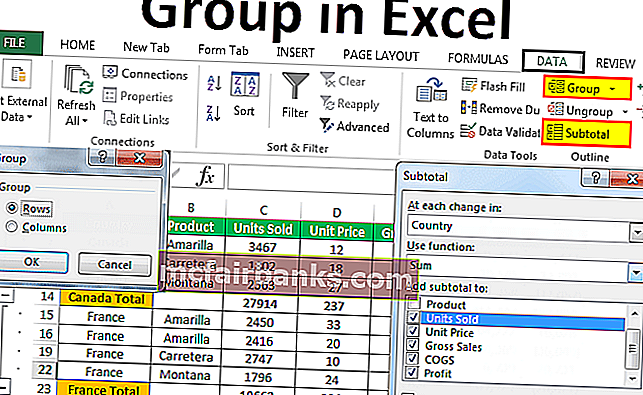Select column C header
The height and width of the screenshot is (395, 643).
coord(263,210)
